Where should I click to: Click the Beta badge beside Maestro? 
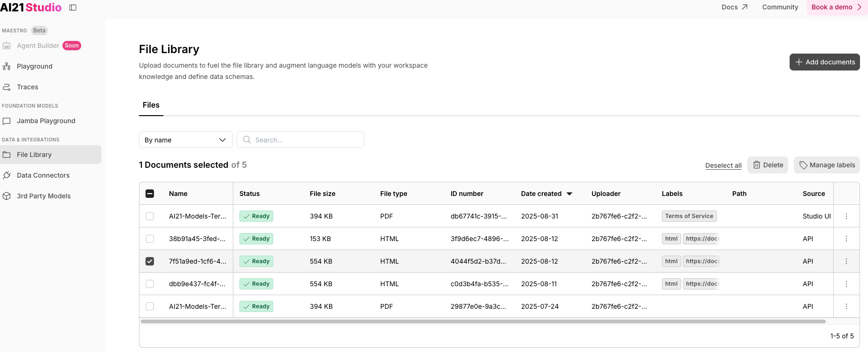click(x=39, y=31)
